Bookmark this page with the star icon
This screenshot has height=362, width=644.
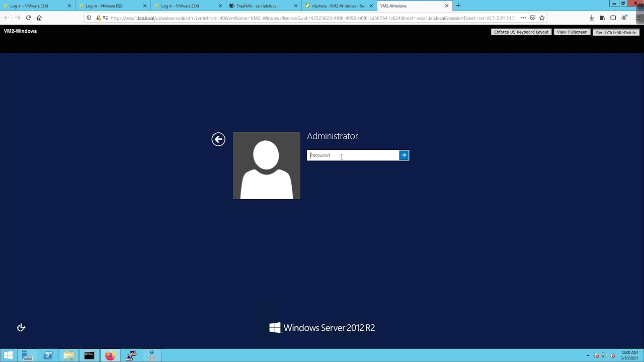pos(542,18)
